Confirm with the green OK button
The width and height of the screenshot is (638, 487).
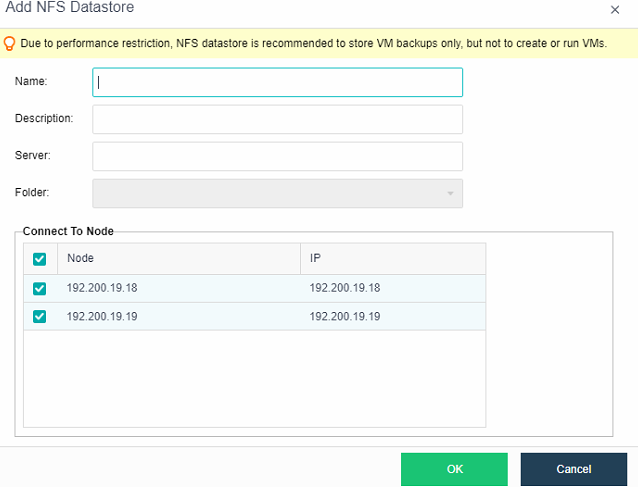(455, 469)
